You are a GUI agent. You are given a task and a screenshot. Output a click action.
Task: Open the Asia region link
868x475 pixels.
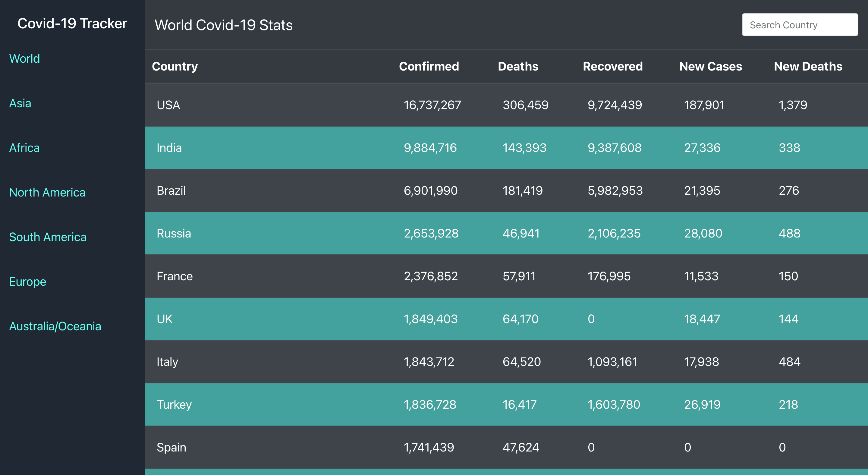point(20,103)
